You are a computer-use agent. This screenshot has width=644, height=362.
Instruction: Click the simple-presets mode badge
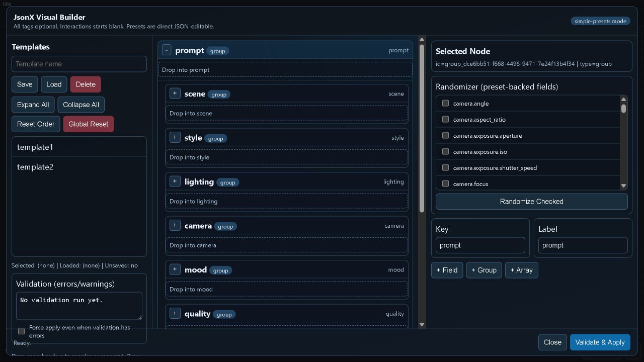pos(600,21)
